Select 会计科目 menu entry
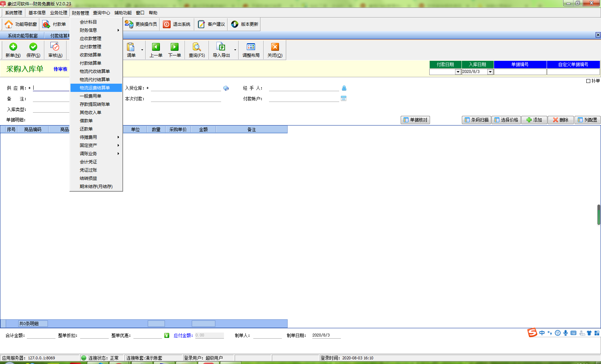 tap(96, 22)
